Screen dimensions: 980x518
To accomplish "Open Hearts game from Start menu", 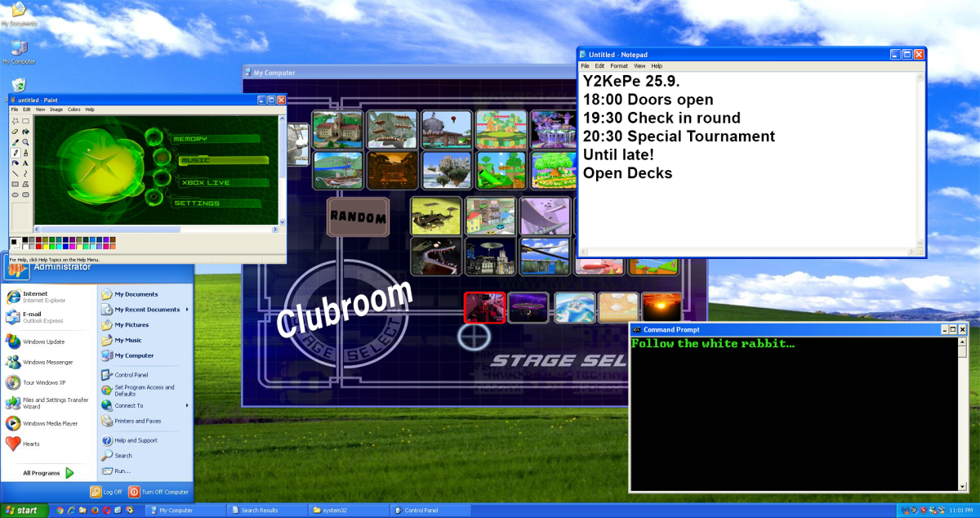I will coord(24,444).
